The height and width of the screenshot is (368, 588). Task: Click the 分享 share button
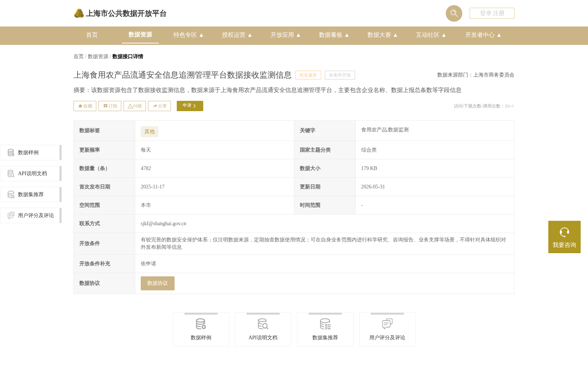159,106
